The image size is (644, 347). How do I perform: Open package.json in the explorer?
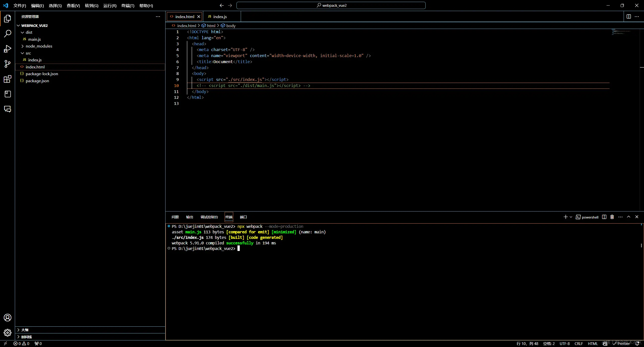click(37, 81)
